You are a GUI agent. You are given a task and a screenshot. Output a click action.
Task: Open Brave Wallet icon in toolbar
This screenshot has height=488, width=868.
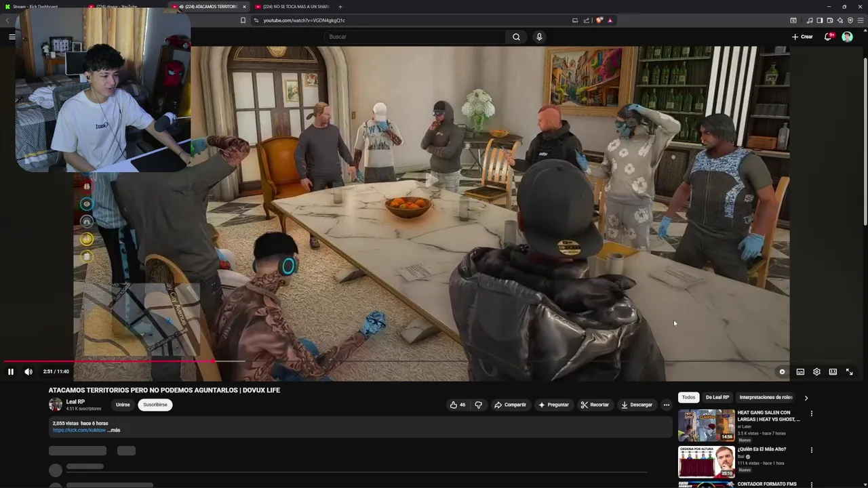[830, 20]
